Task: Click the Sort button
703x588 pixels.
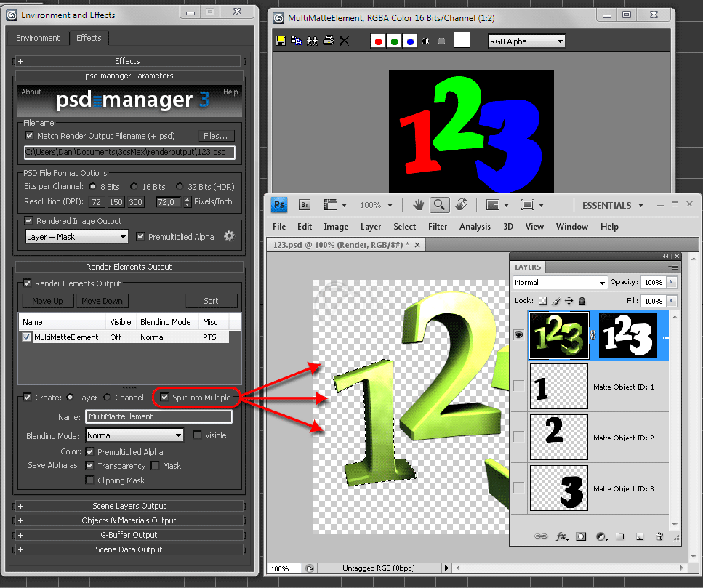Action: pos(211,301)
